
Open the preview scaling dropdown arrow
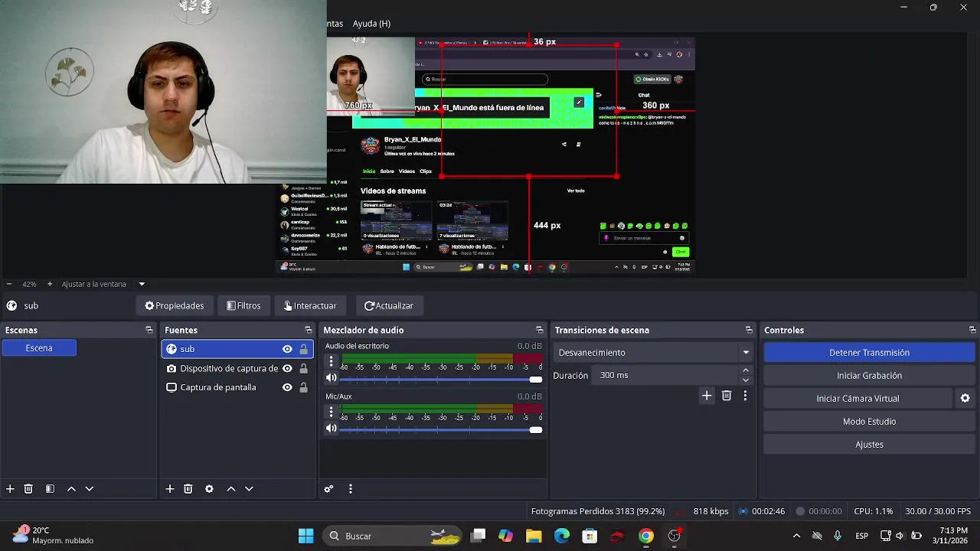pos(142,284)
